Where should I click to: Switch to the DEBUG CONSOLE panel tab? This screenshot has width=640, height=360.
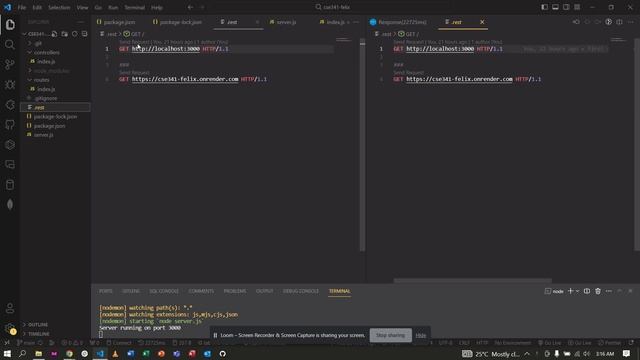[x=301, y=291]
